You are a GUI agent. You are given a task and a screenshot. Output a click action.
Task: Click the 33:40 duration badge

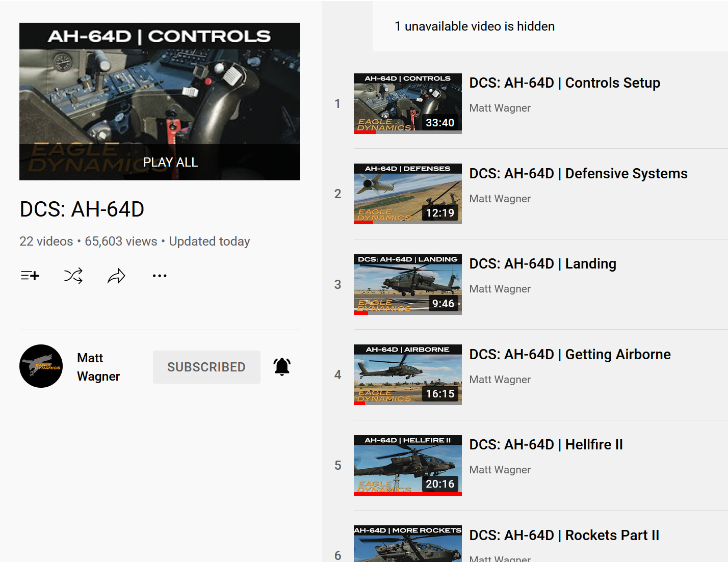click(440, 123)
